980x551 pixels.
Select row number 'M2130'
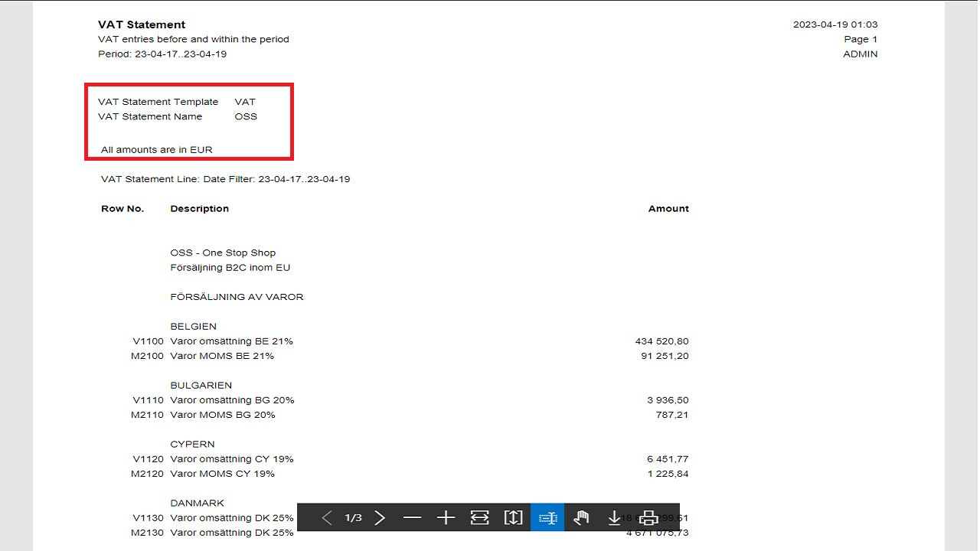[x=148, y=533]
